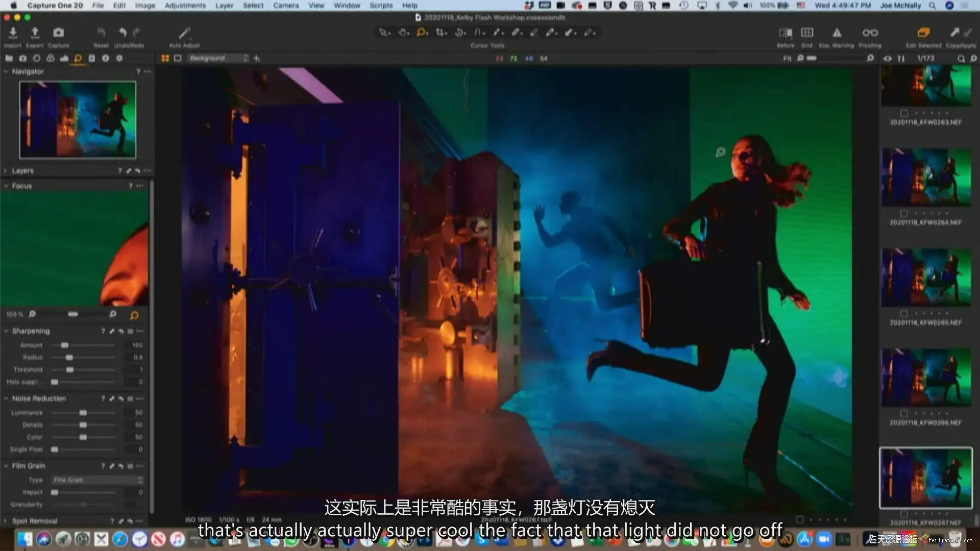Adjust the Sharpening Amount slider
The height and width of the screenshot is (551, 980).
(65, 345)
